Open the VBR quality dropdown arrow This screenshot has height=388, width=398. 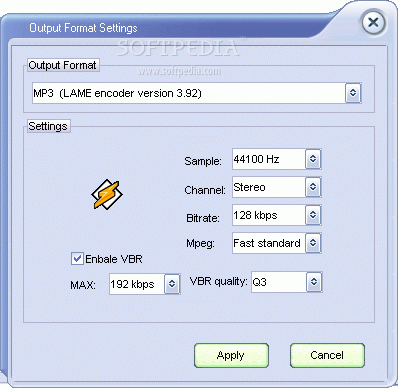pos(314,282)
